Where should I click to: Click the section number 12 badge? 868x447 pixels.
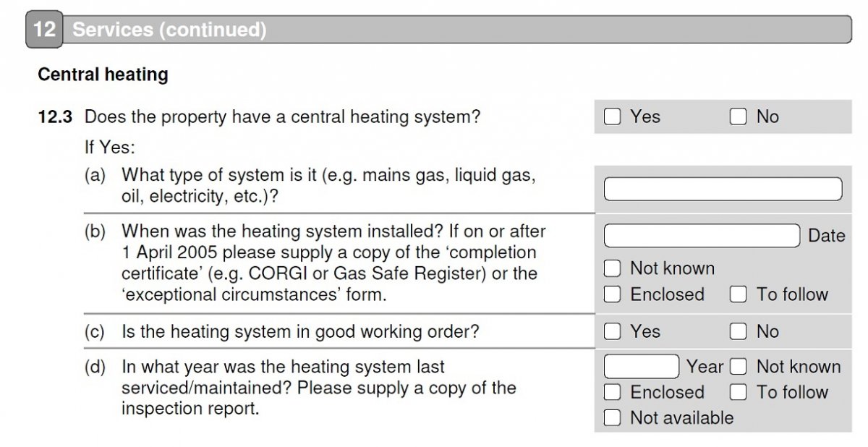pos(44,30)
